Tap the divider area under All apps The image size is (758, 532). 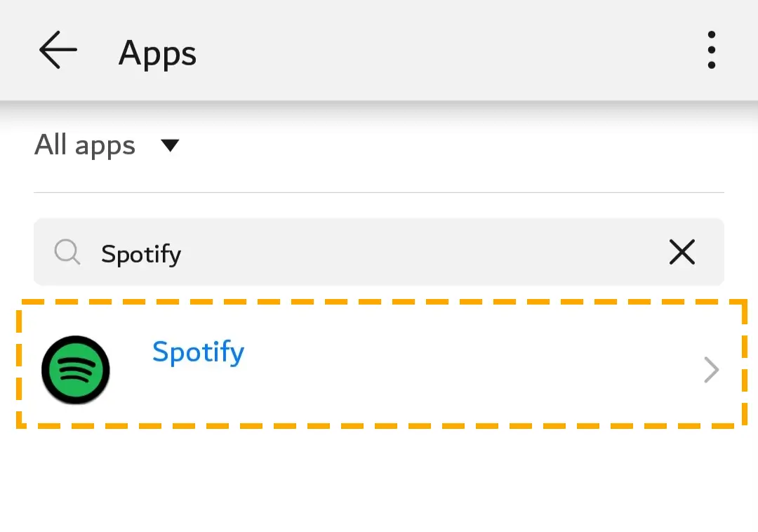379,192
